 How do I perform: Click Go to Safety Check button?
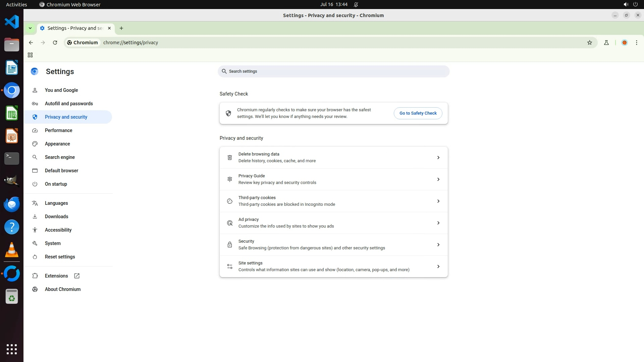(x=418, y=113)
